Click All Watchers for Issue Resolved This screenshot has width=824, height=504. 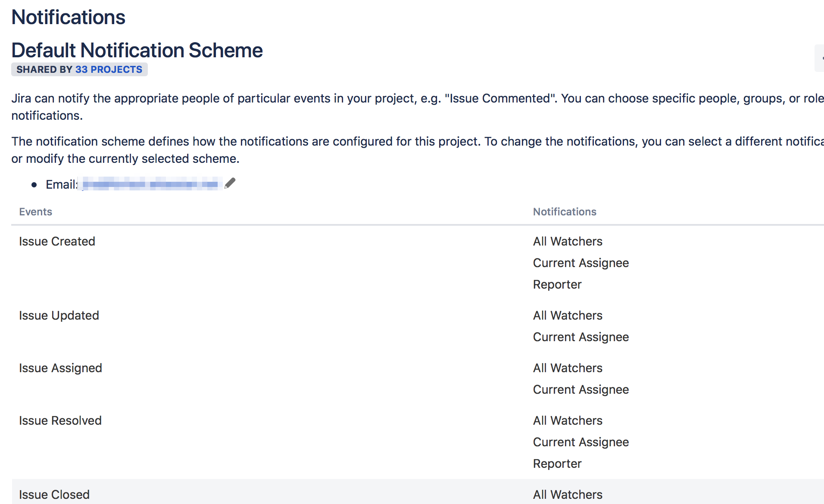tap(568, 420)
